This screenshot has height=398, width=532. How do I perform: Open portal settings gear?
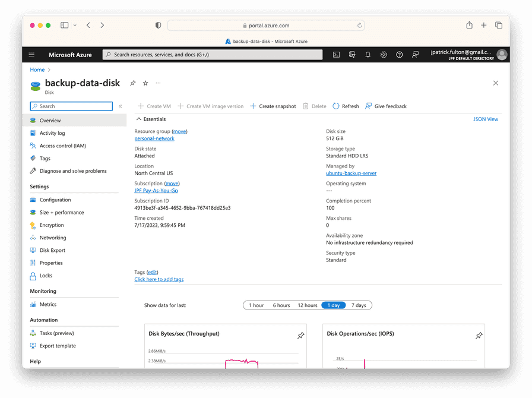point(384,55)
